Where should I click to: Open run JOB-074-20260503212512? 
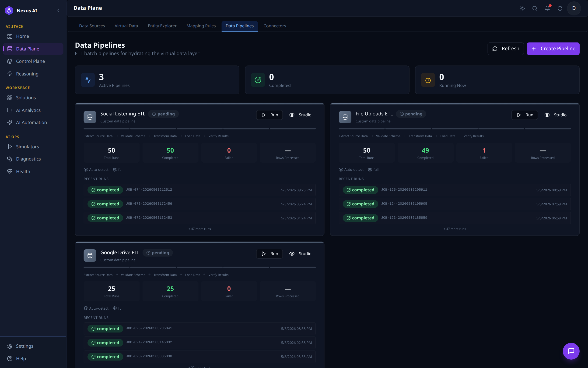coord(199,190)
